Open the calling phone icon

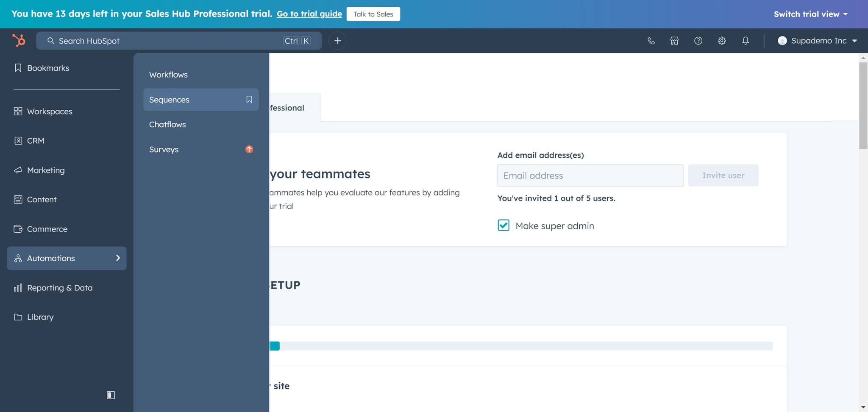click(x=651, y=41)
